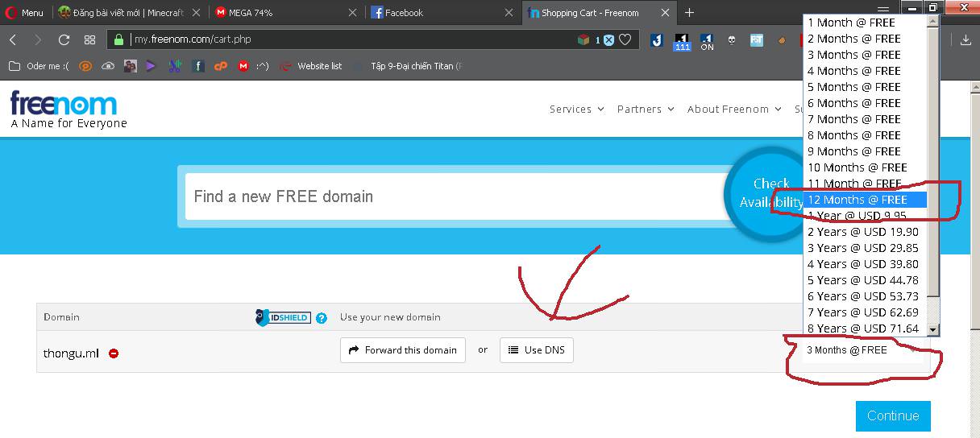Switch to the Facebook tab
Viewport: 980px width, 438px height.
tap(441, 13)
